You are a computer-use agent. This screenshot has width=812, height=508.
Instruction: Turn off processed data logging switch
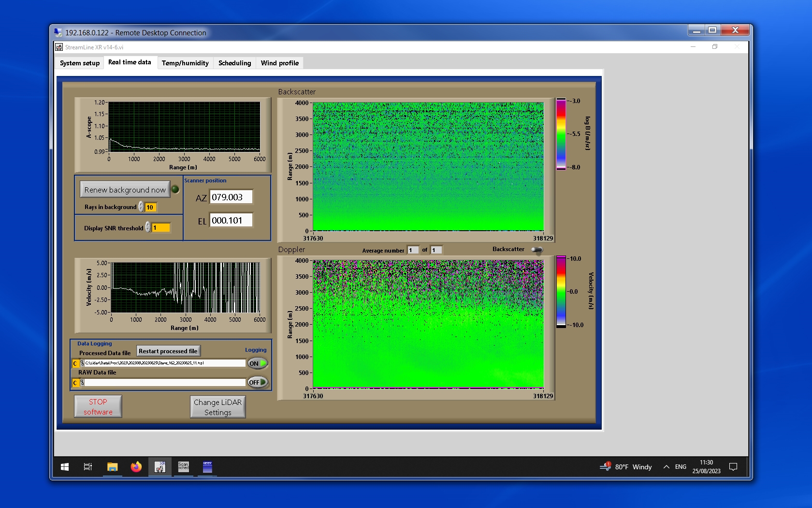tap(257, 363)
